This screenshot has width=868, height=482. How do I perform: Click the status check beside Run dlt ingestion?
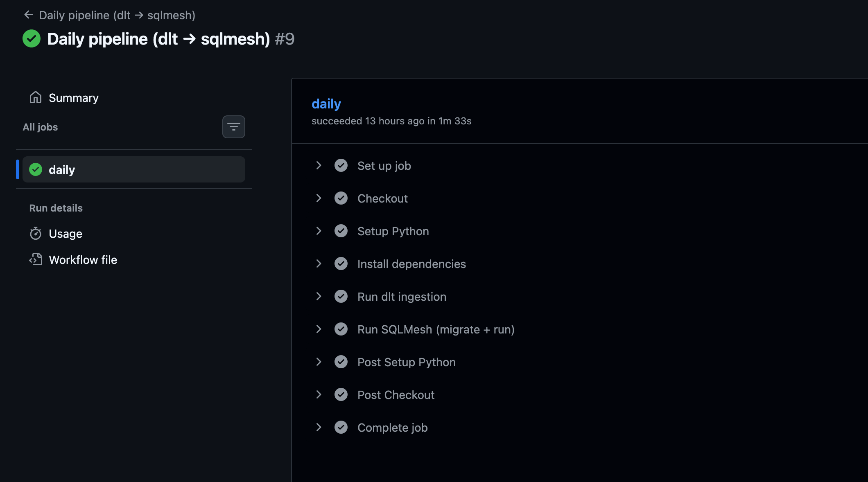[341, 297]
